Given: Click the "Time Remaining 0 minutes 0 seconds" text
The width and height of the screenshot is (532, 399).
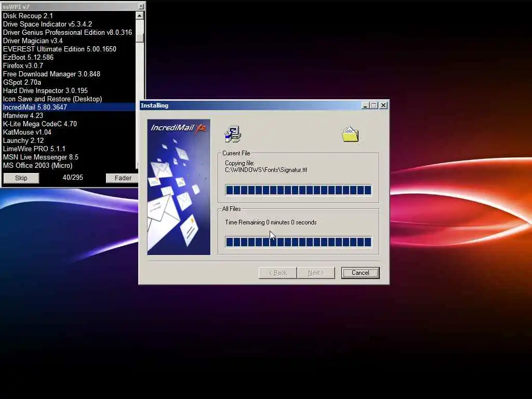Looking at the screenshot, I should (271, 222).
